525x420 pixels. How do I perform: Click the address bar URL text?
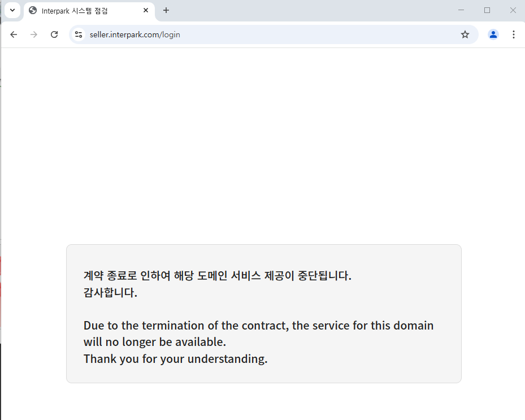click(135, 35)
